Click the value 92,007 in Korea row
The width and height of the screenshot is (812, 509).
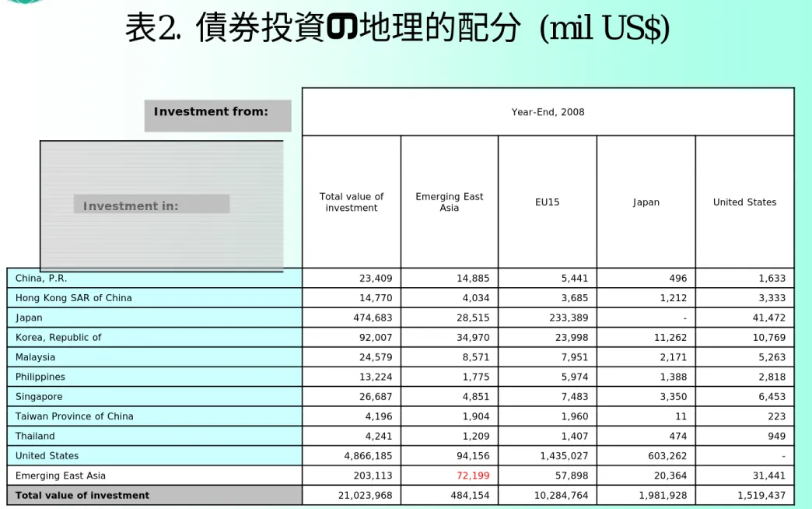376,338
